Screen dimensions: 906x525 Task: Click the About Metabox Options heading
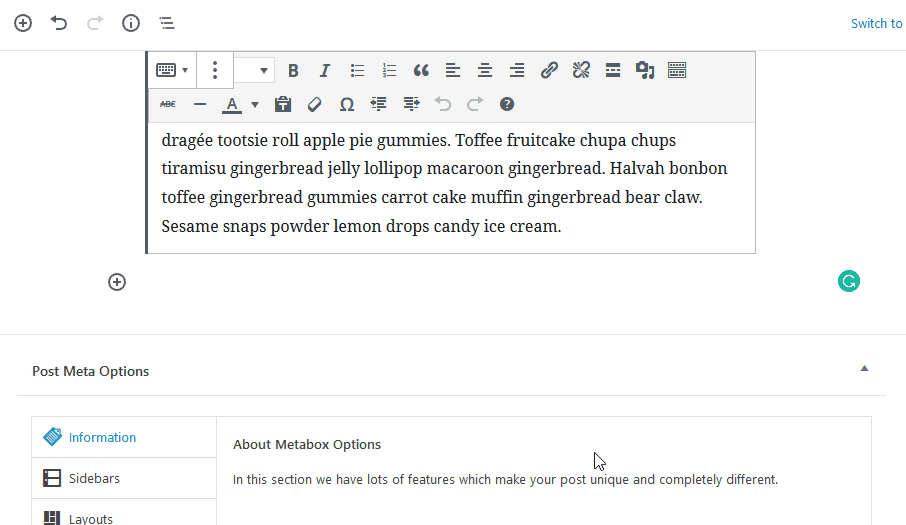point(307,445)
